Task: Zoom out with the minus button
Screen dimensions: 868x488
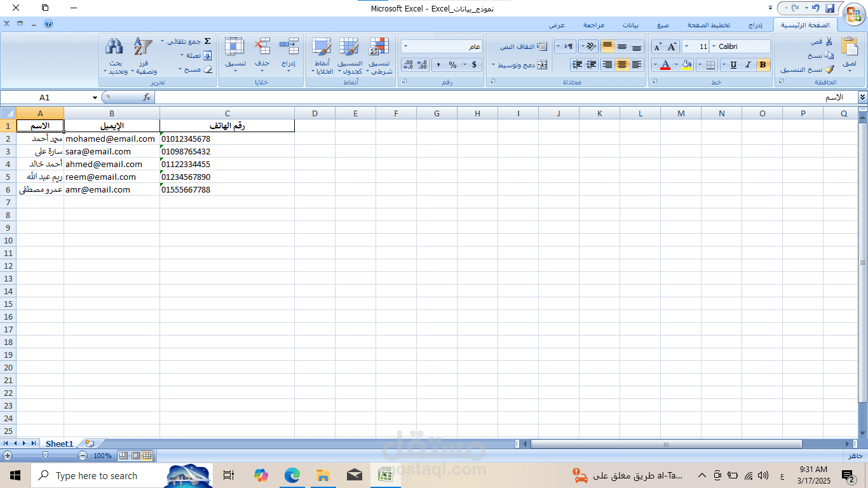Action: (83, 456)
